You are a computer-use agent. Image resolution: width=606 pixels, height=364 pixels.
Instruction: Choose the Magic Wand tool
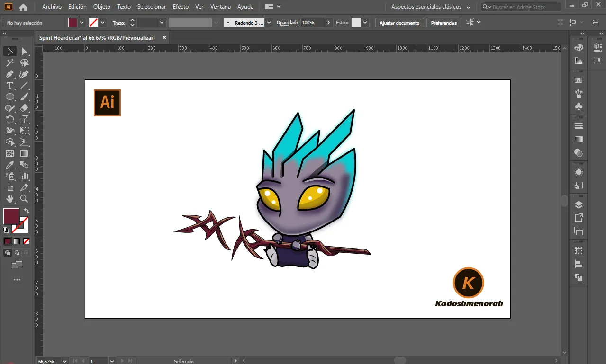click(x=9, y=62)
